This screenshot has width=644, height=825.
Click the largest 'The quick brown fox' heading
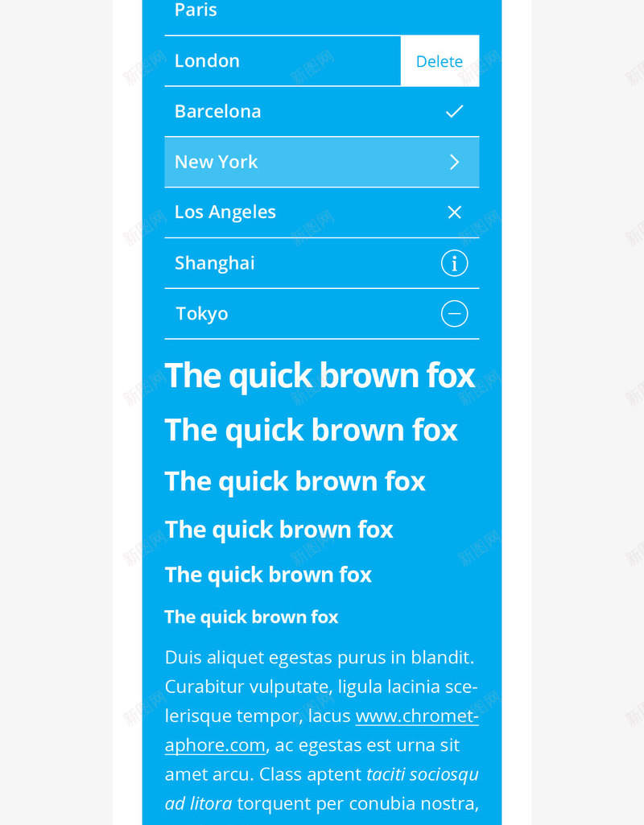tap(320, 376)
